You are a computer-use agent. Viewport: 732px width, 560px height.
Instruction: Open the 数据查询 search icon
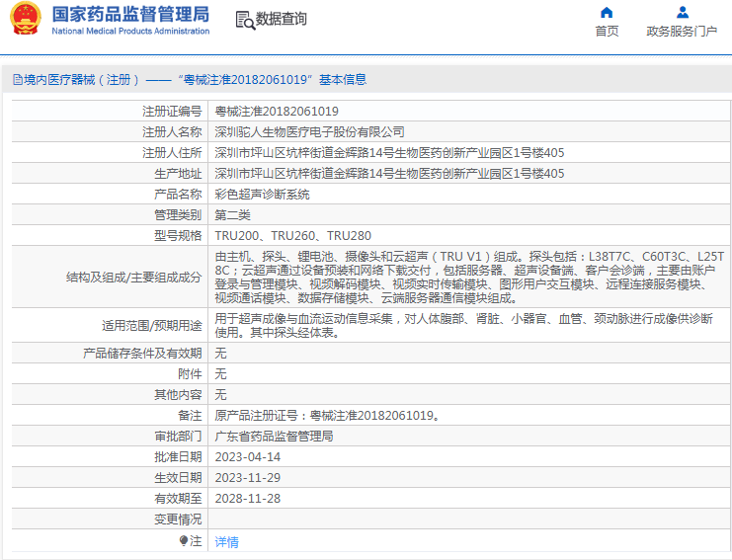click(x=245, y=20)
